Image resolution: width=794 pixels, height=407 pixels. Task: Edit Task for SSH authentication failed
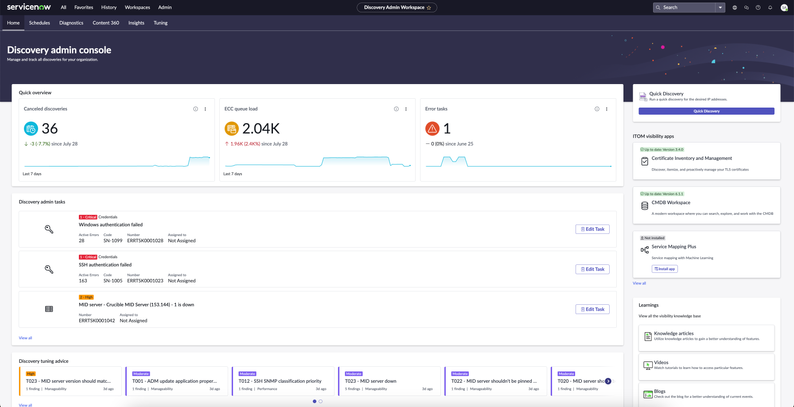(592, 269)
